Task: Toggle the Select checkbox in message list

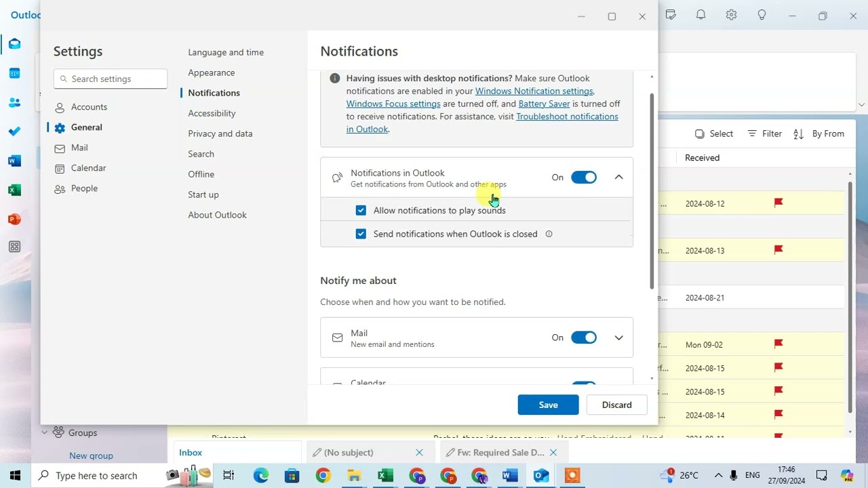Action: click(700, 134)
